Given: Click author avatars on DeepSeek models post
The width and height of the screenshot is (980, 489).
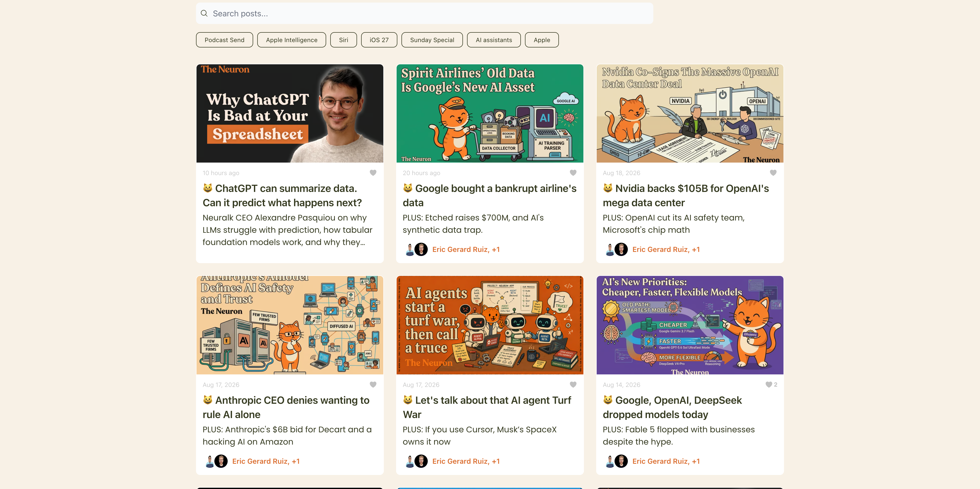Looking at the screenshot, I should (x=616, y=461).
